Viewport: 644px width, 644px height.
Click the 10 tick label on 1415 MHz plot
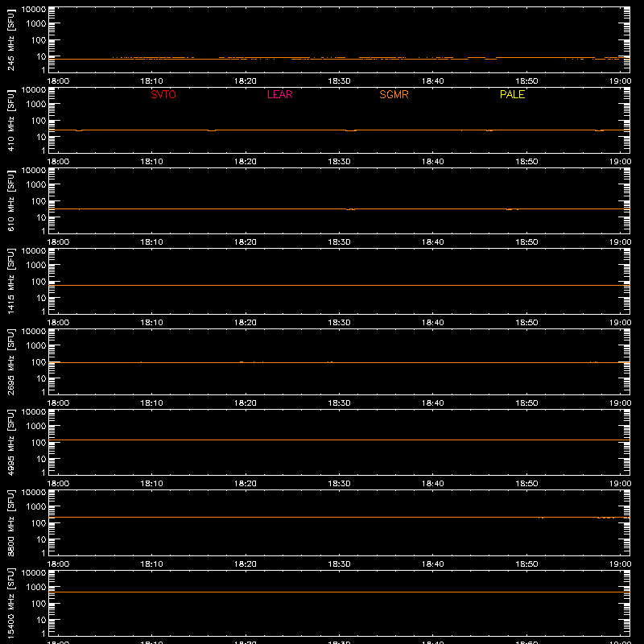click(42, 298)
